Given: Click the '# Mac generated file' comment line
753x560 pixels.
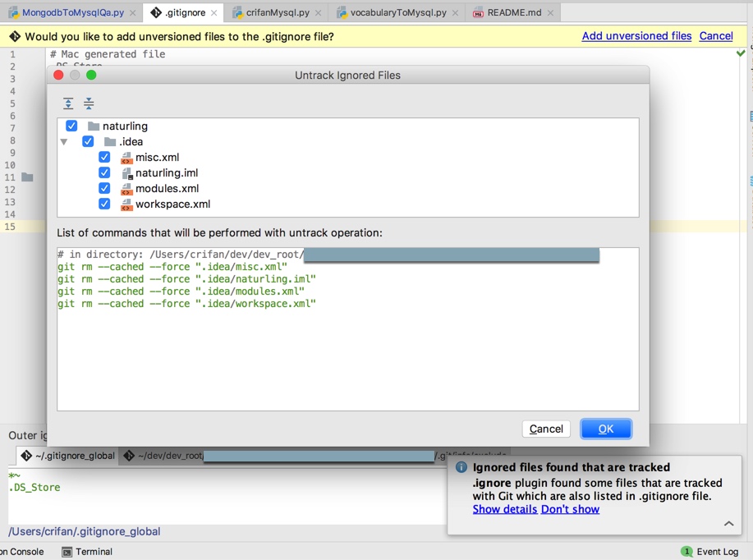Looking at the screenshot, I should [108, 54].
